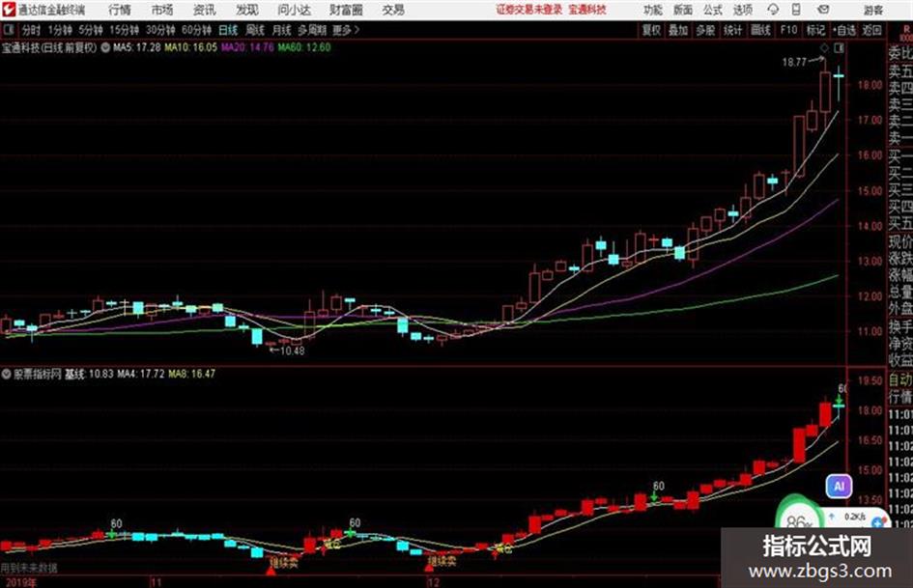
Task: Click the MA4: 17.72 indicator value
Action: pyautogui.click(x=141, y=374)
